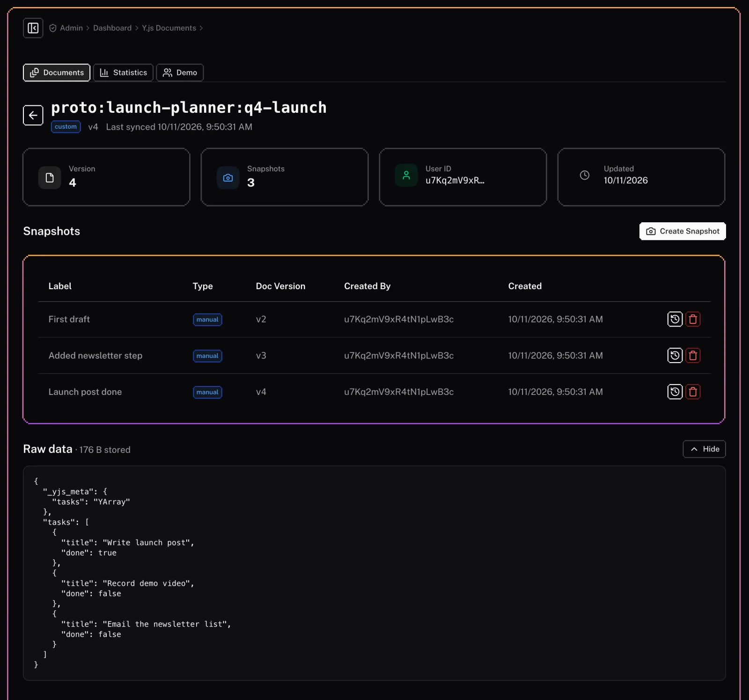Select the 'Launch post done' label
Screen dimensions: 749x700
click(x=85, y=392)
